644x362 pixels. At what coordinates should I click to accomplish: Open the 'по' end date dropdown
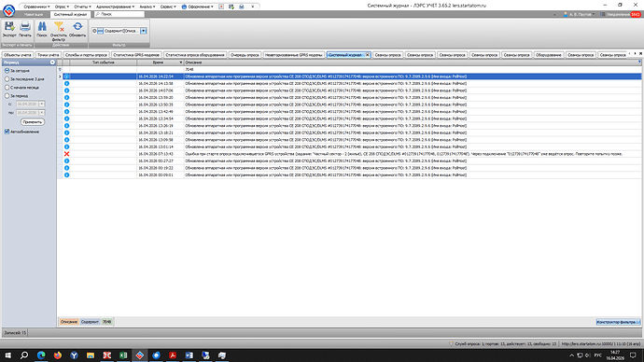click(41, 113)
